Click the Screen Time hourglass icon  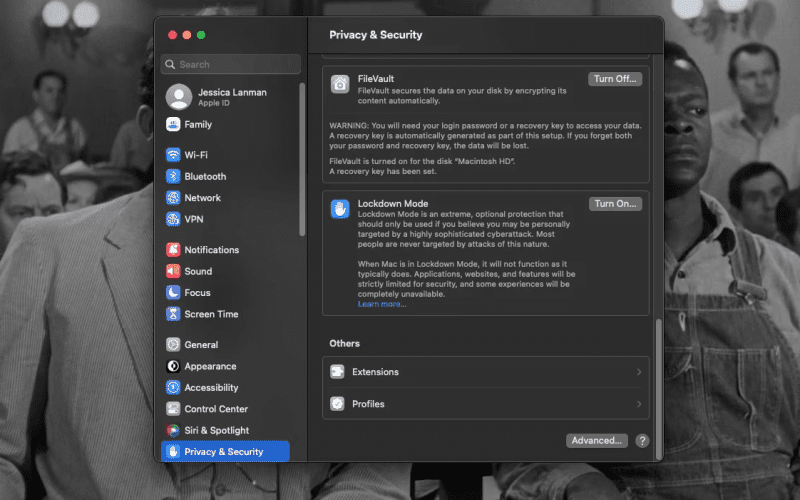click(173, 314)
